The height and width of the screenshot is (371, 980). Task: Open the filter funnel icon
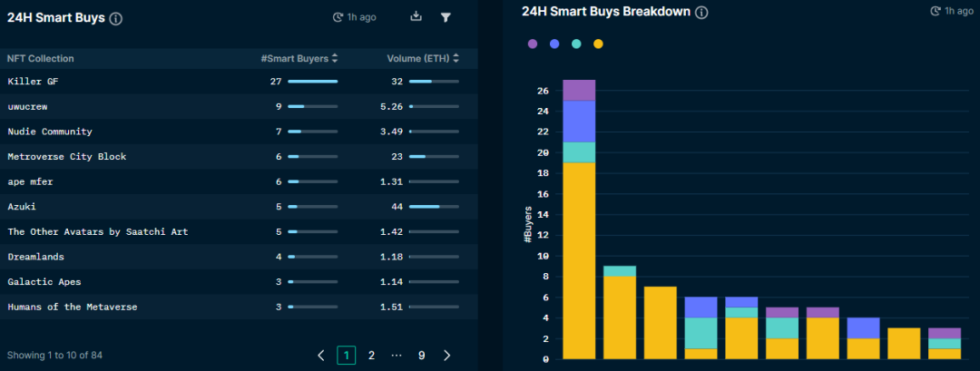coord(446,17)
